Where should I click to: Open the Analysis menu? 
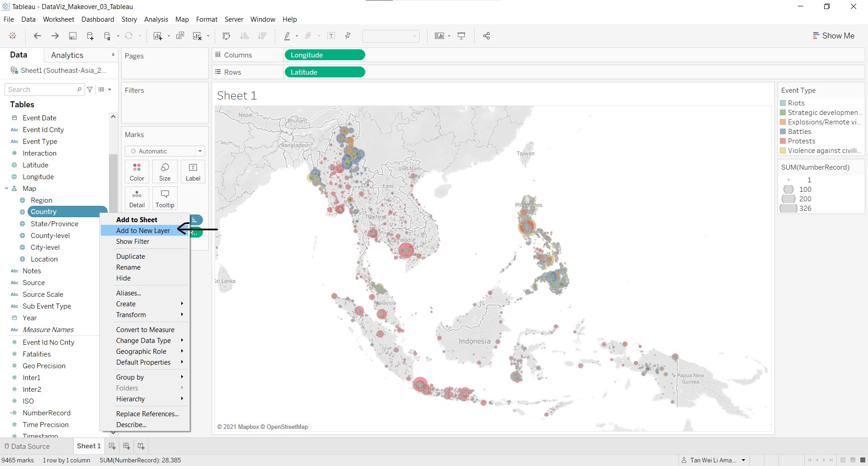coord(156,19)
